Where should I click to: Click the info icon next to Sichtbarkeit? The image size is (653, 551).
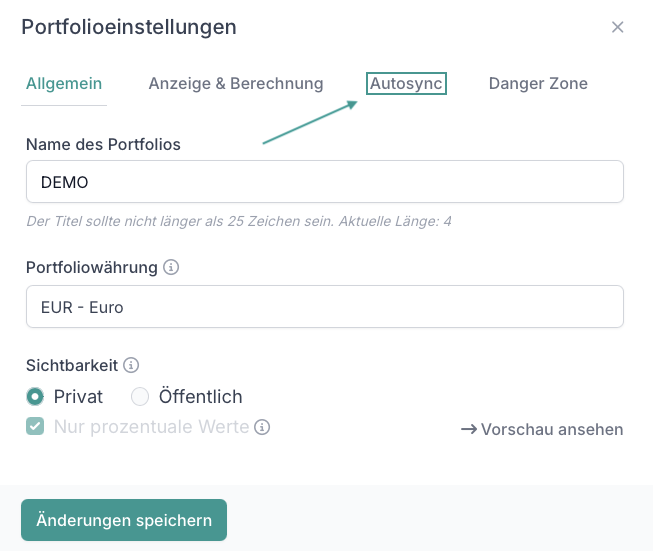(x=131, y=365)
